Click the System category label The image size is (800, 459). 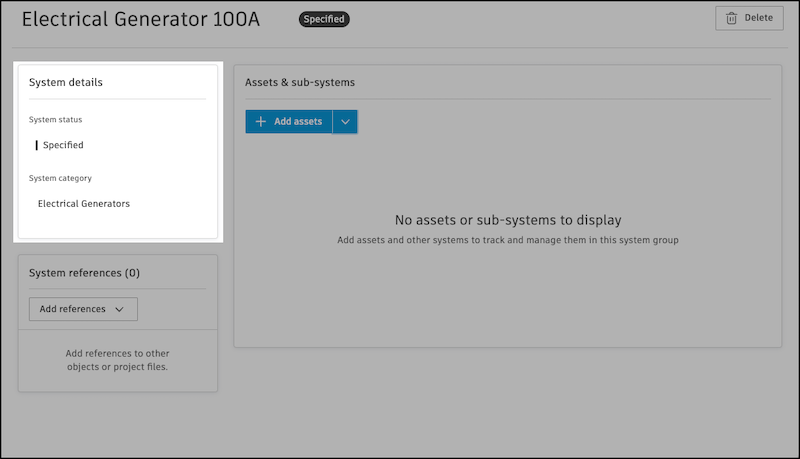pyautogui.click(x=60, y=178)
